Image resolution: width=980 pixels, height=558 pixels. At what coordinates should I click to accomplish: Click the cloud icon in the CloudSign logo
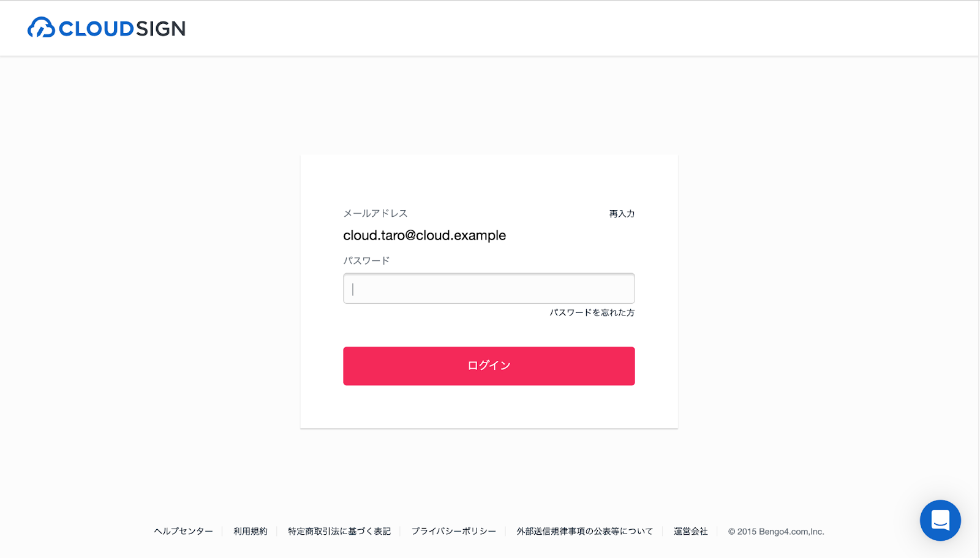pos(41,28)
